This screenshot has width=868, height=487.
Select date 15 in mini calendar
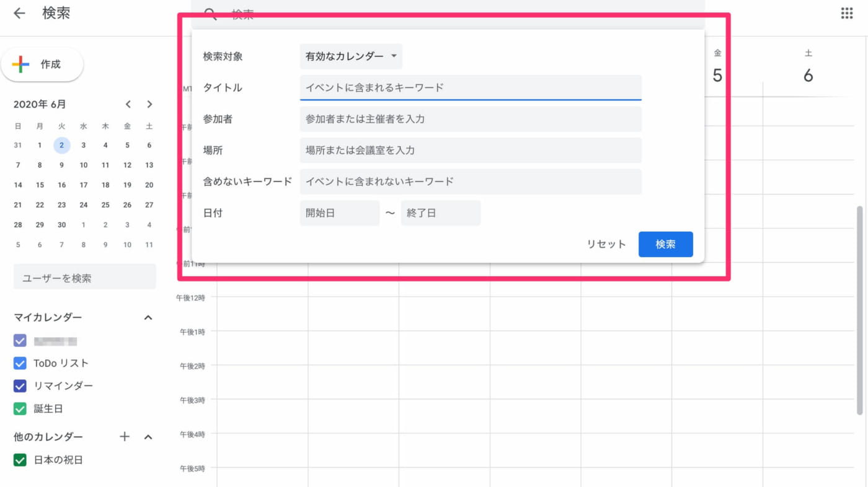[x=40, y=185]
